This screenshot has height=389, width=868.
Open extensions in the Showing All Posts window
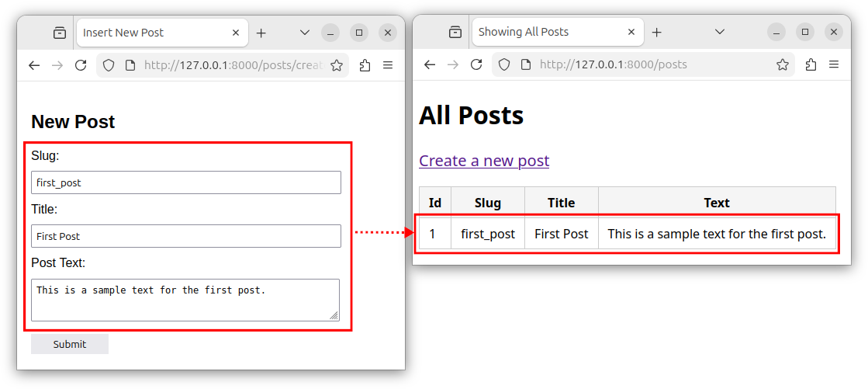(x=811, y=65)
